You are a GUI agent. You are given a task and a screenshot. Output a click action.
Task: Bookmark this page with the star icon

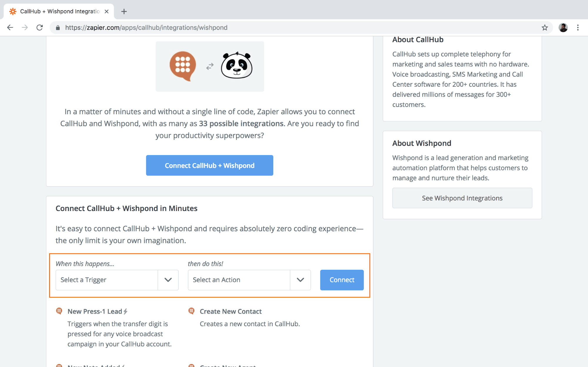coord(544,28)
